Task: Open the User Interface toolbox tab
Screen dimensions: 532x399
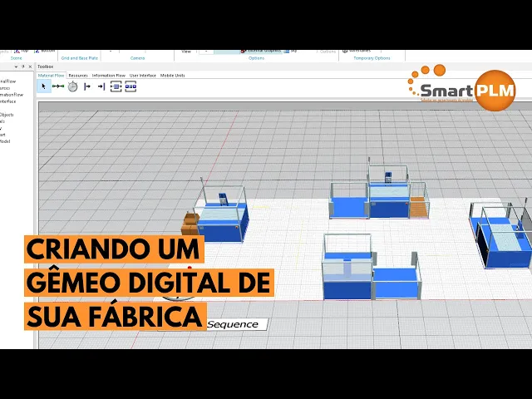Action: [x=142, y=76]
